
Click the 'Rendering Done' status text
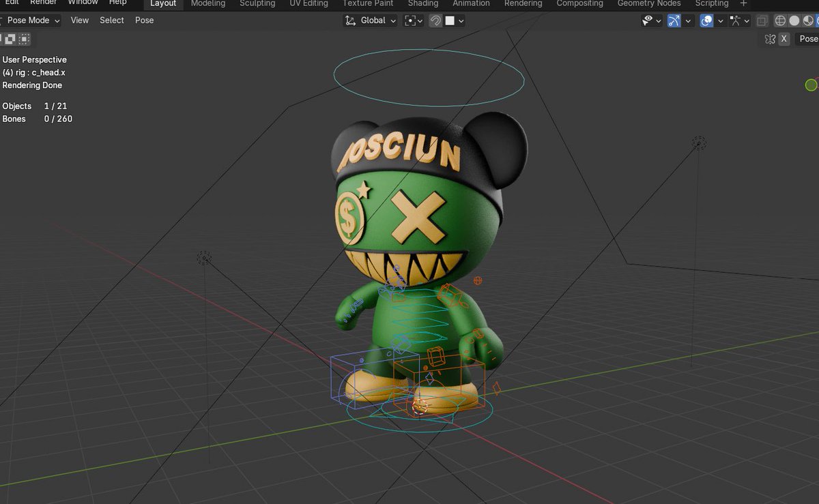tap(32, 85)
